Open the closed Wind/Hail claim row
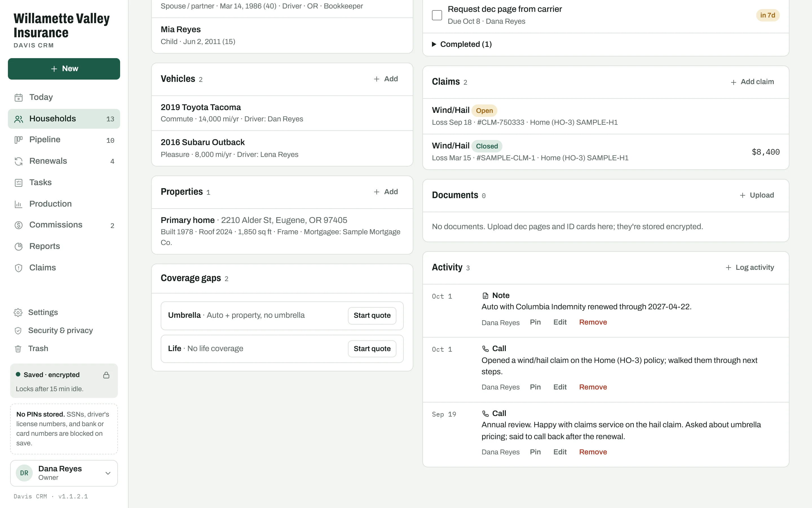The image size is (812, 508). pyautogui.click(x=606, y=152)
